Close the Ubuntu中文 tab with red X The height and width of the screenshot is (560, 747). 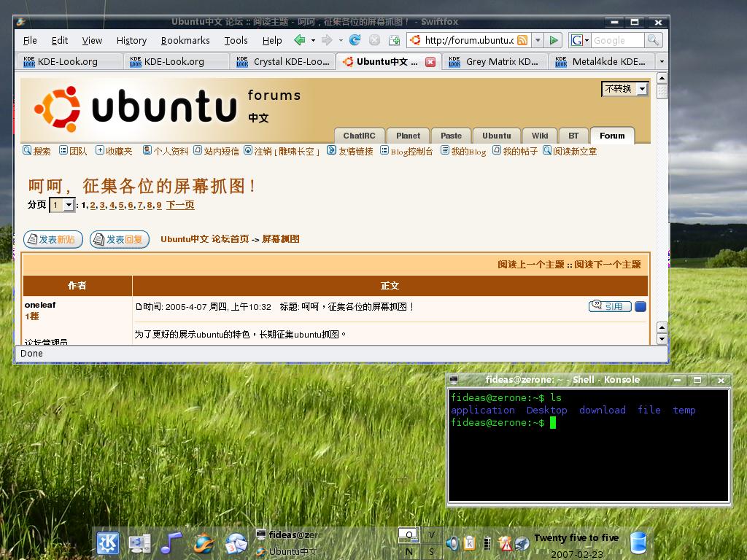point(430,62)
